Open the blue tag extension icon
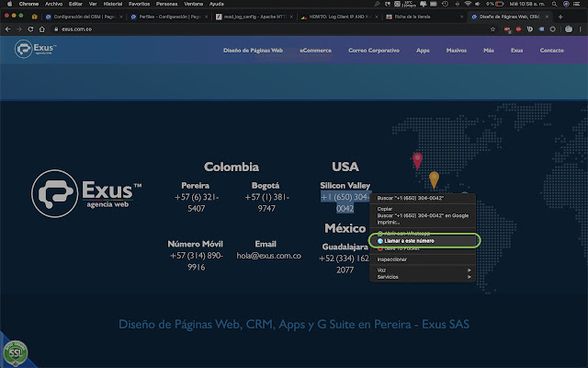Viewport: 588px width, 368px height. [541, 29]
